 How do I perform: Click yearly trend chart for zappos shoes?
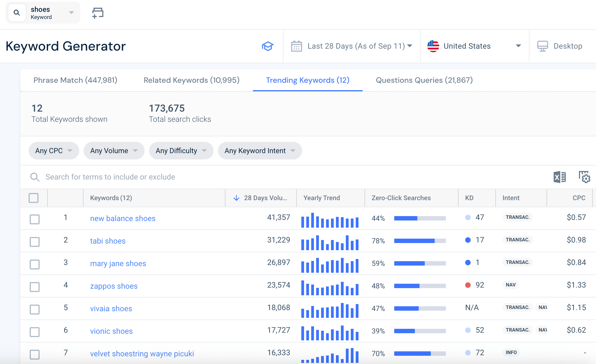coord(330,288)
